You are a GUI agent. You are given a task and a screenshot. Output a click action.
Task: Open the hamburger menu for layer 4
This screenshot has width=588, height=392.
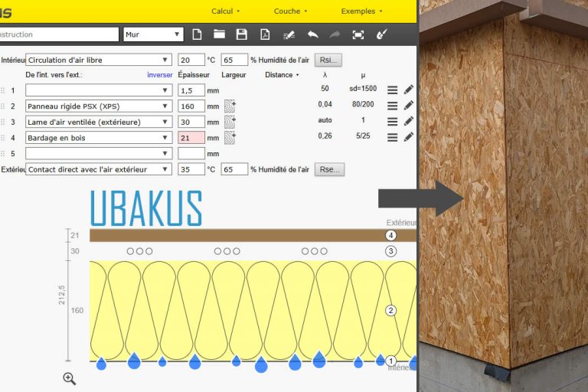pyautogui.click(x=392, y=137)
